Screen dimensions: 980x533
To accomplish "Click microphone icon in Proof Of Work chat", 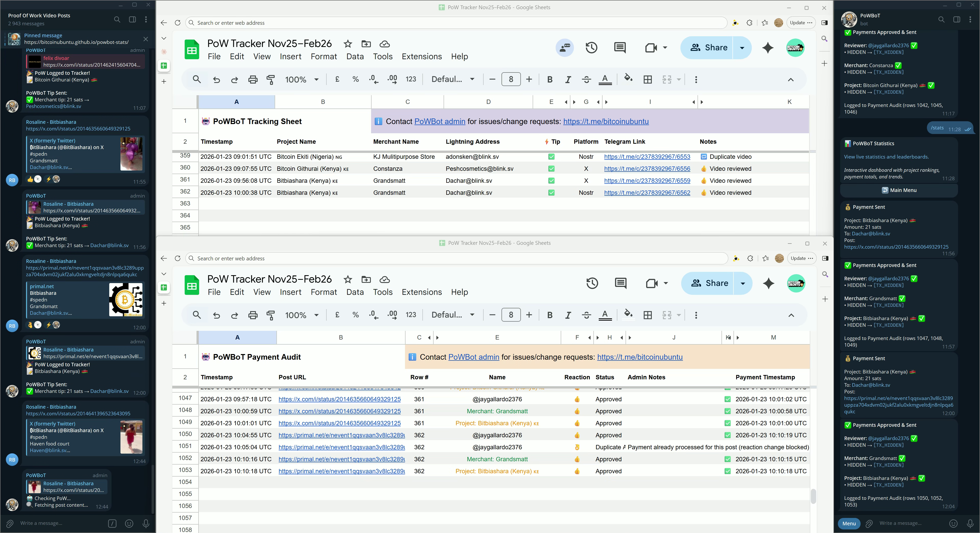I will [146, 524].
